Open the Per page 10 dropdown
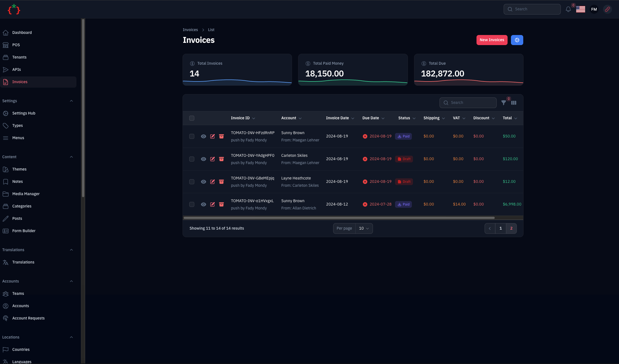Screen dimensions: 619x364 point(364,228)
